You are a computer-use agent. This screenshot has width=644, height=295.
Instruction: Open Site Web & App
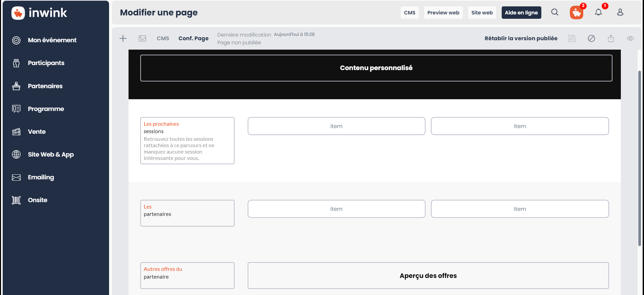(51, 155)
